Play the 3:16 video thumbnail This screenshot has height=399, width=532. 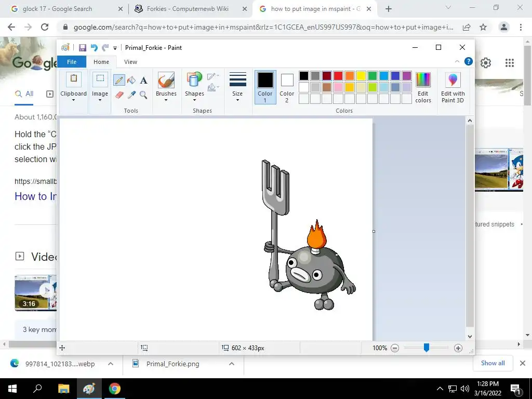click(35, 292)
